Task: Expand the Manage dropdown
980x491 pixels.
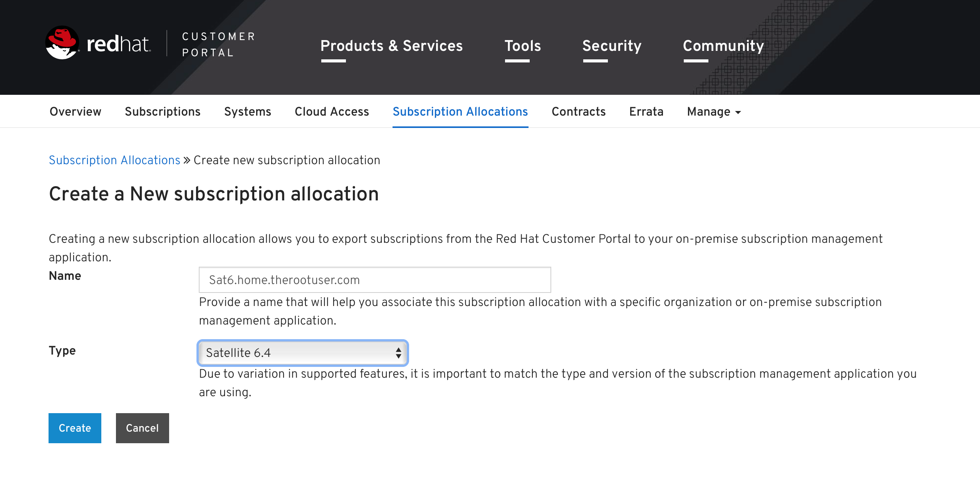Action: [714, 111]
